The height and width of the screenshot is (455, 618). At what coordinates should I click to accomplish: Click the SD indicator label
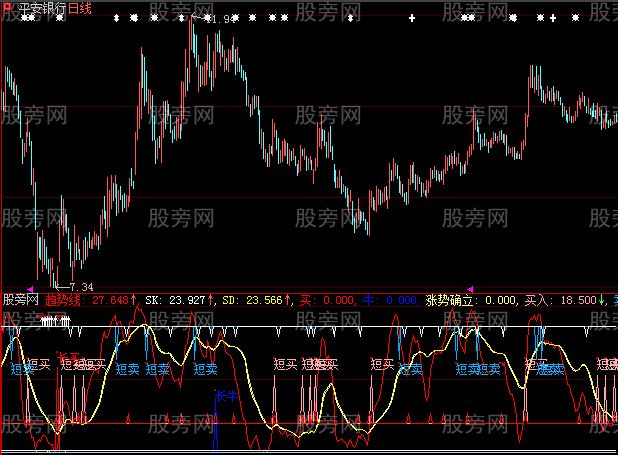[x=229, y=299]
